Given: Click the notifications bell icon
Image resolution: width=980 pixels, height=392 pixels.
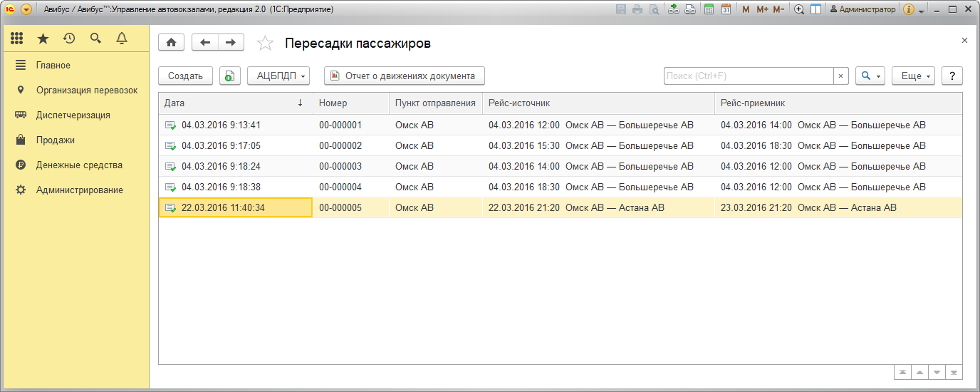Looking at the screenshot, I should click(x=122, y=38).
